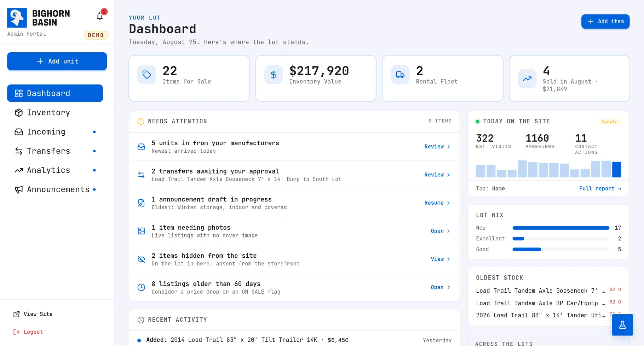Click the transfer arrows icon beside awaiting approval
644x346 pixels.
click(141, 175)
